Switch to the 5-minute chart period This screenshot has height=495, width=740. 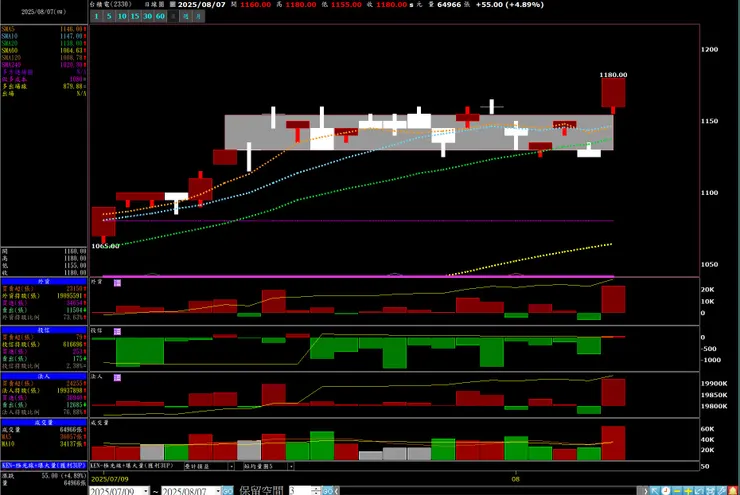[109, 17]
